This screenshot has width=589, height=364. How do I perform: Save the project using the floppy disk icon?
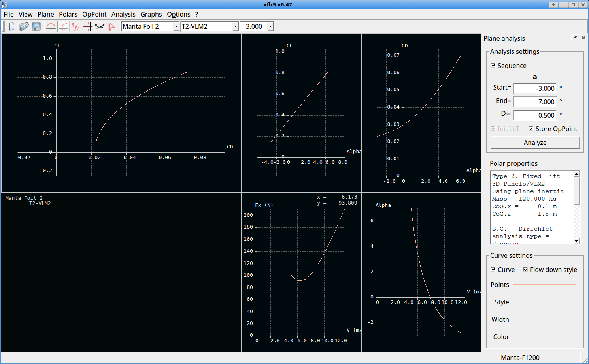pyautogui.click(x=36, y=26)
